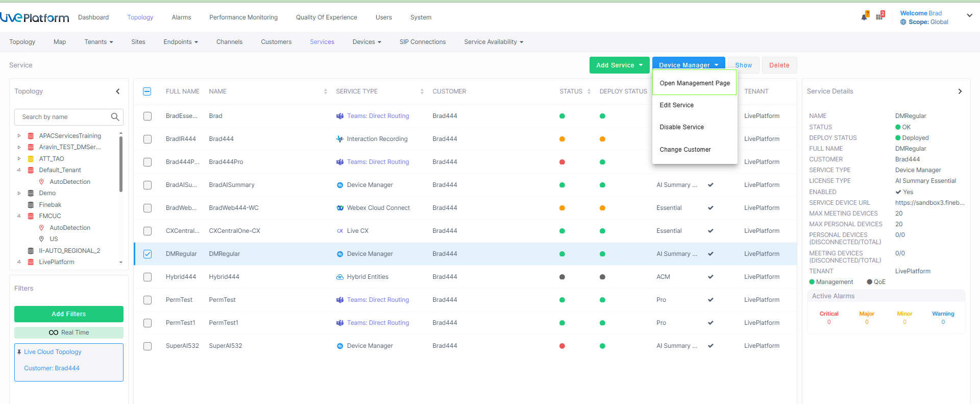Open the user account dropdown arrow

(969, 15)
